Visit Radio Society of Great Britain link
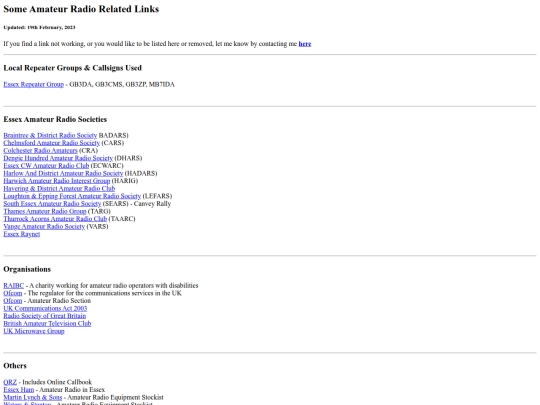540x405 pixels. point(45,316)
